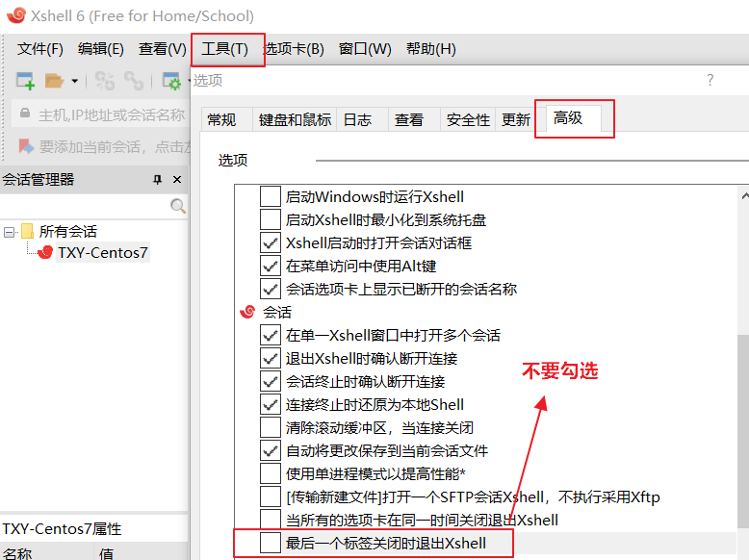Select the TXY-Centos7 session
The height and width of the screenshot is (560, 749).
click(x=102, y=252)
